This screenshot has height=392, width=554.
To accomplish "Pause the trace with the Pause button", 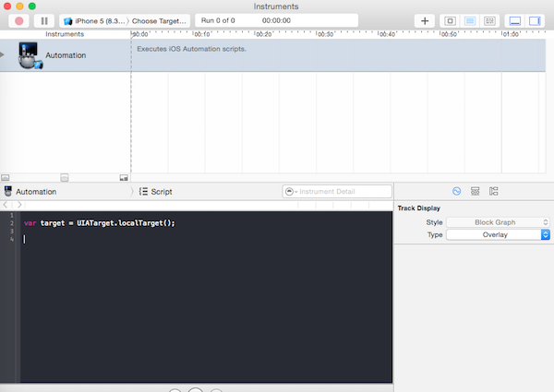I will [x=44, y=21].
